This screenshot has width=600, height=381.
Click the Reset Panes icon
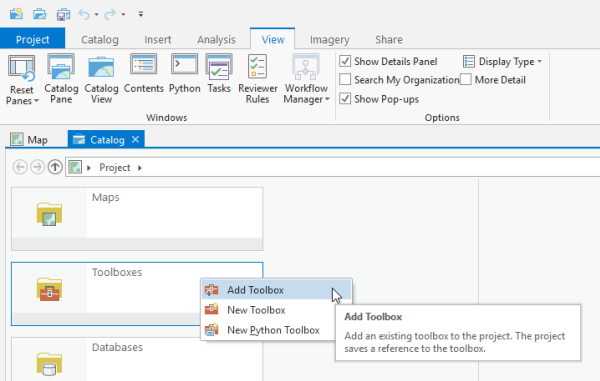click(x=22, y=68)
